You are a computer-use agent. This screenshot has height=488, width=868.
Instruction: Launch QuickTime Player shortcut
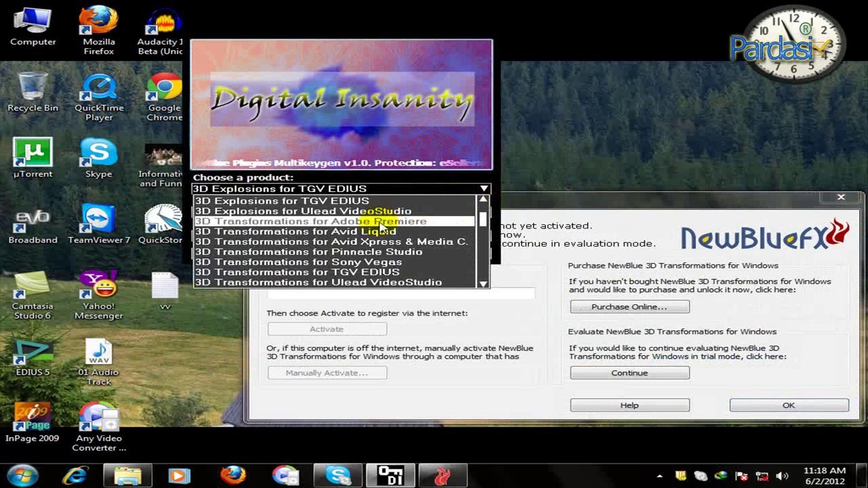pos(99,98)
